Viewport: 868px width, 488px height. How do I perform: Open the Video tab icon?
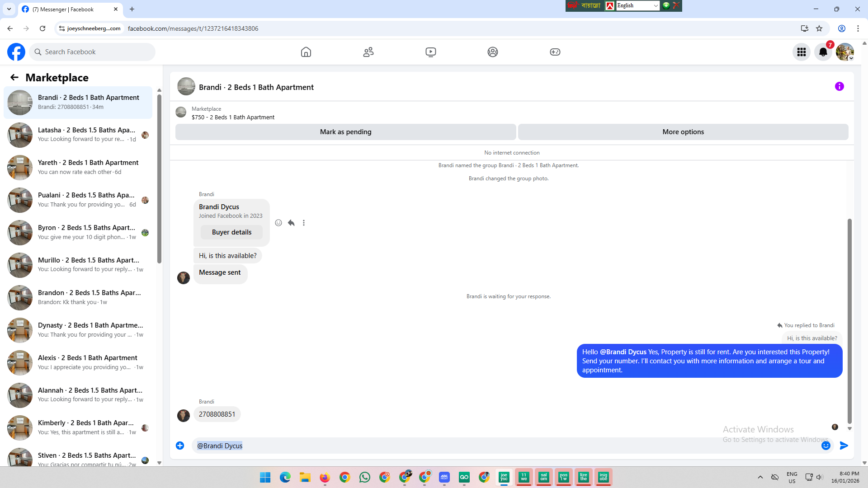pyautogui.click(x=431, y=52)
